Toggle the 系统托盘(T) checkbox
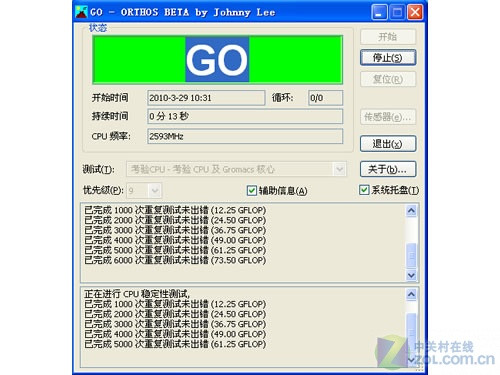Screen dimensions: 500x375 click(x=364, y=190)
